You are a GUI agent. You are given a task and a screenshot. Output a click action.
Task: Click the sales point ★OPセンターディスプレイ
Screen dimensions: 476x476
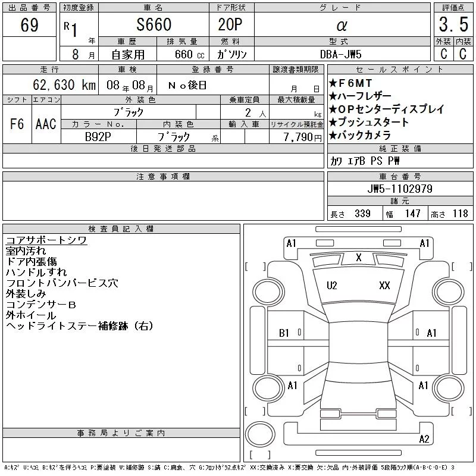tap(386, 109)
